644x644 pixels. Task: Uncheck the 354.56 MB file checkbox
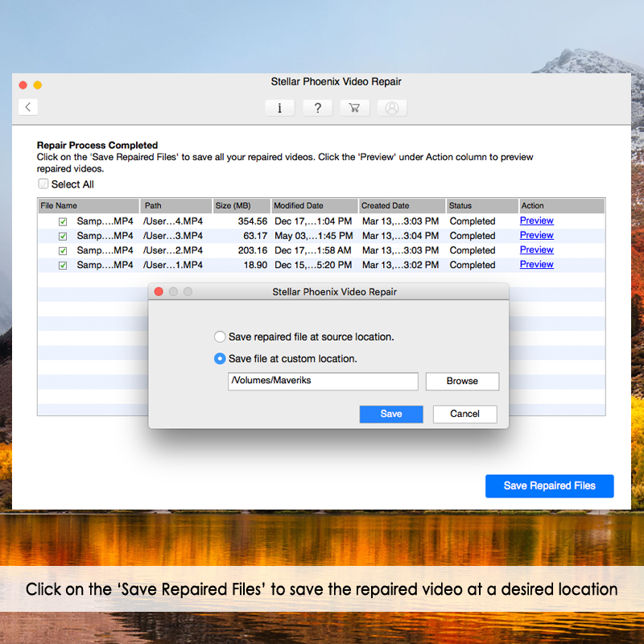63,222
